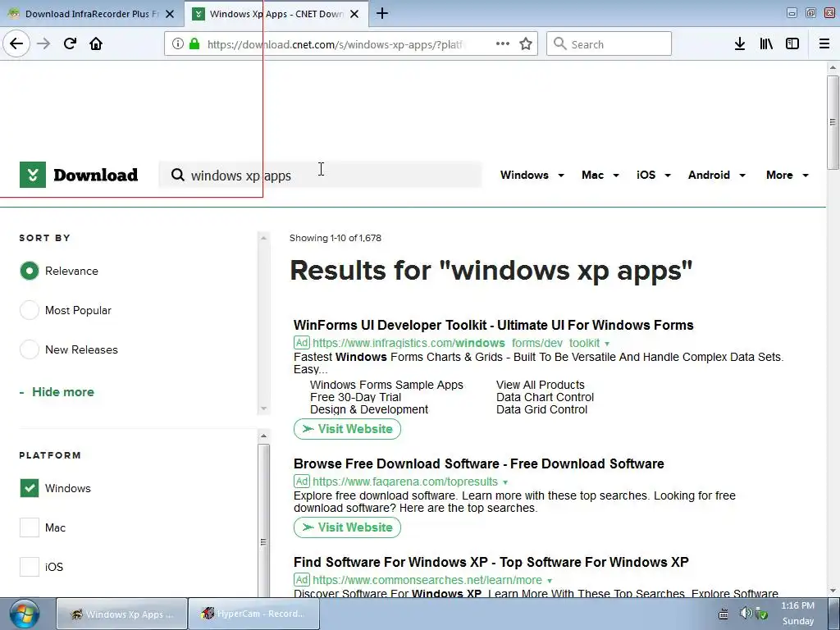
Task: Click the CNET search field with windows xp apps
Action: tap(321, 175)
